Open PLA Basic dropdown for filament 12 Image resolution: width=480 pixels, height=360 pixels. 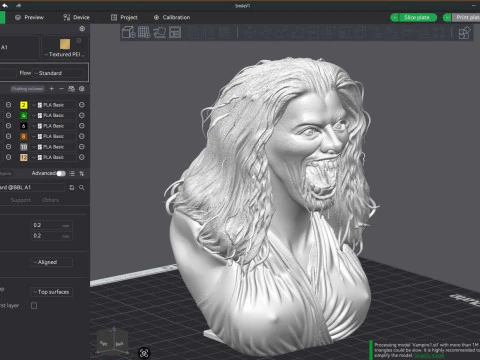tap(53, 157)
